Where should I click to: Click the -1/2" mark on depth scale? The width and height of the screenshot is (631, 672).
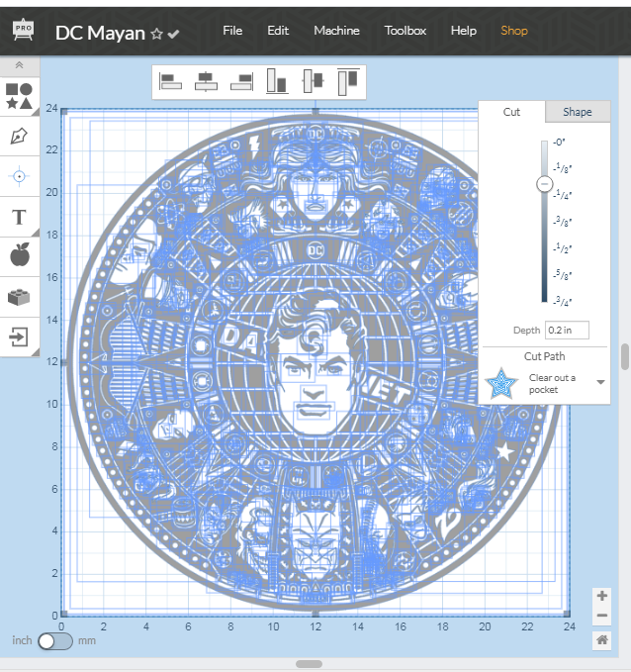coord(563,248)
